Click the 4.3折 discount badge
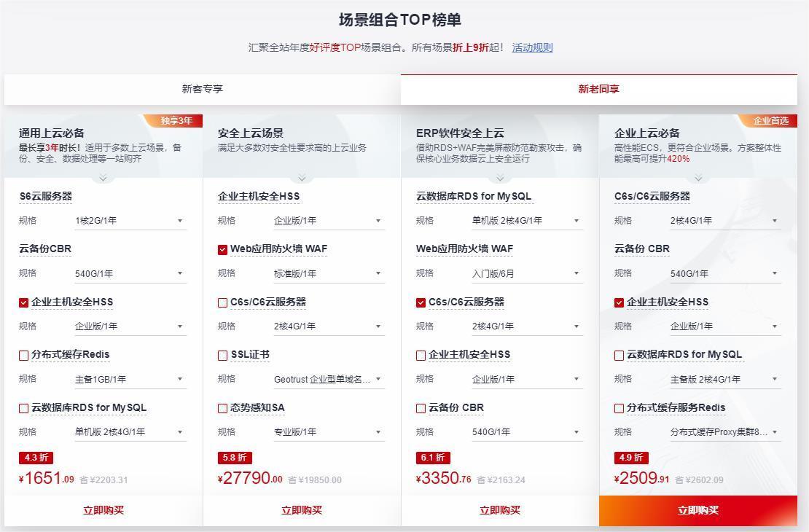 pos(36,458)
